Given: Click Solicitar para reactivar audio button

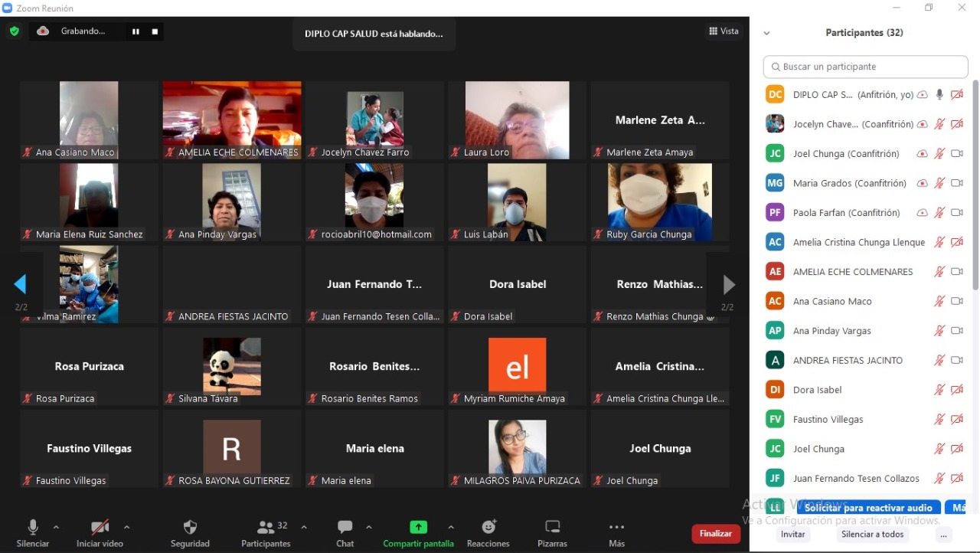Looking at the screenshot, I should tap(868, 508).
